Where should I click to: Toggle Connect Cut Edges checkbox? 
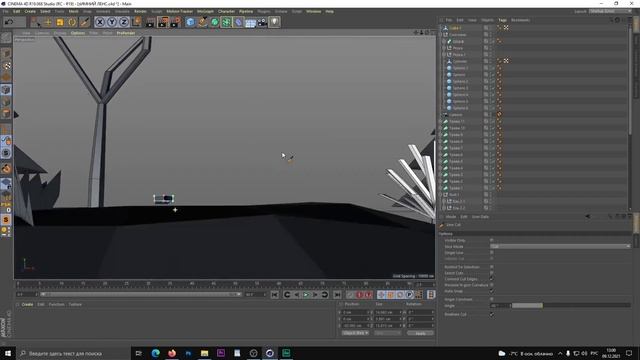[x=491, y=279]
